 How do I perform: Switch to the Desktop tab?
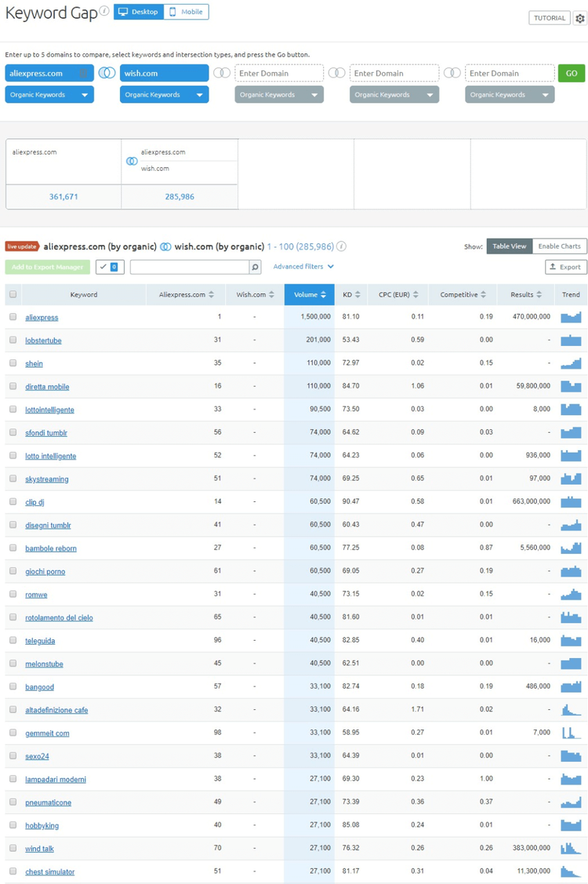[x=139, y=12]
